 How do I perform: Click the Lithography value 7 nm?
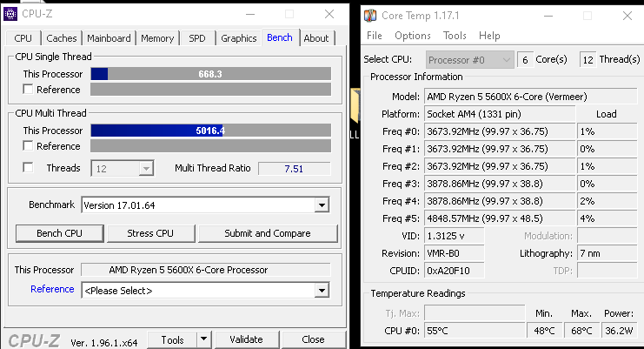607,253
